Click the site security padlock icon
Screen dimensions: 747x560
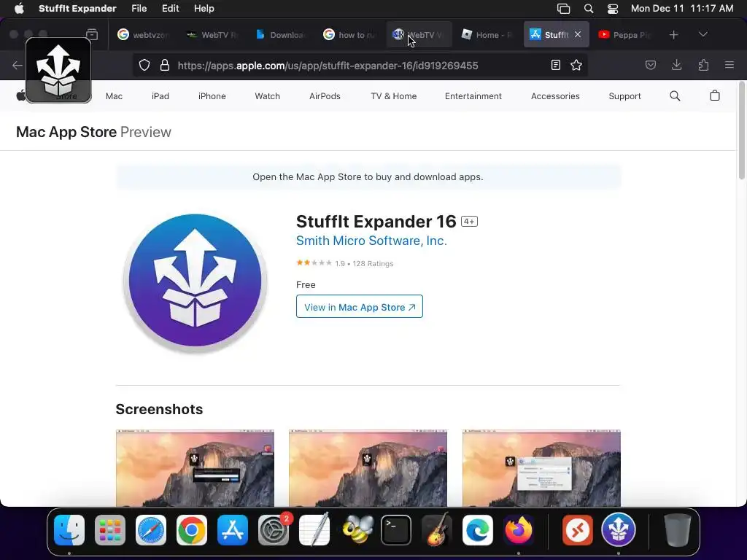click(x=165, y=65)
